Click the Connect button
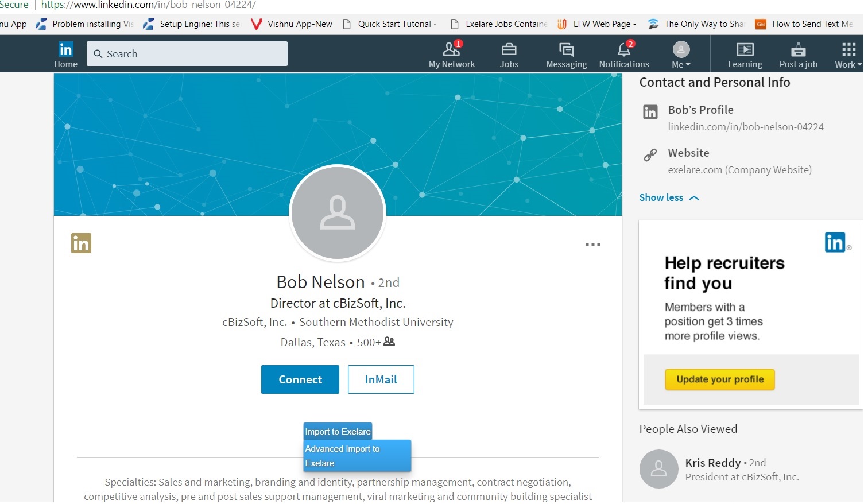 [300, 379]
